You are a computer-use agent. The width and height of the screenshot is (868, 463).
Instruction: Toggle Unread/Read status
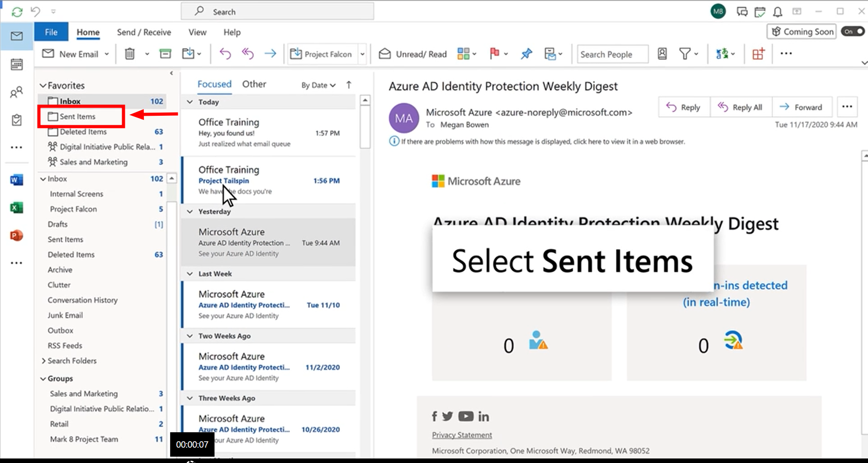coord(413,54)
